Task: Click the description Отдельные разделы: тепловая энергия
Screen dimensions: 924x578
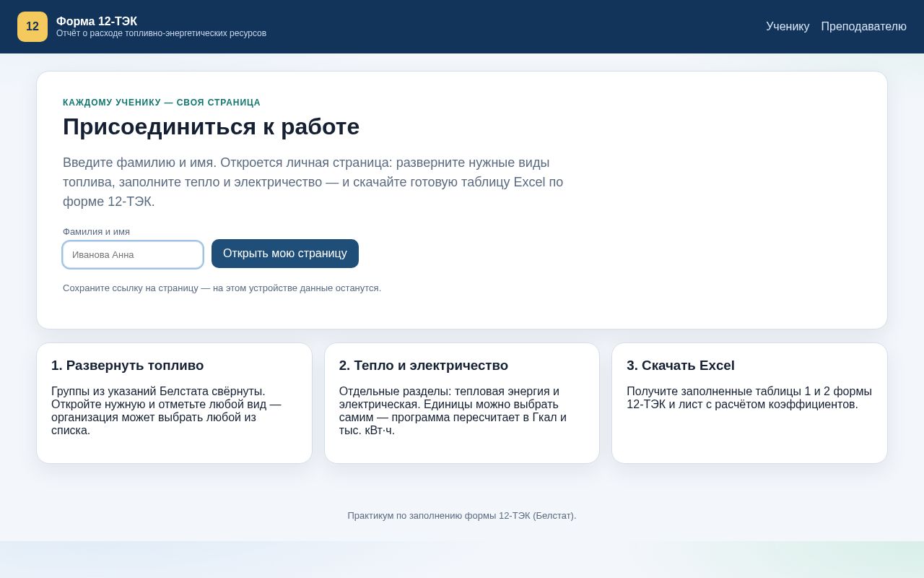Action: pos(453,410)
